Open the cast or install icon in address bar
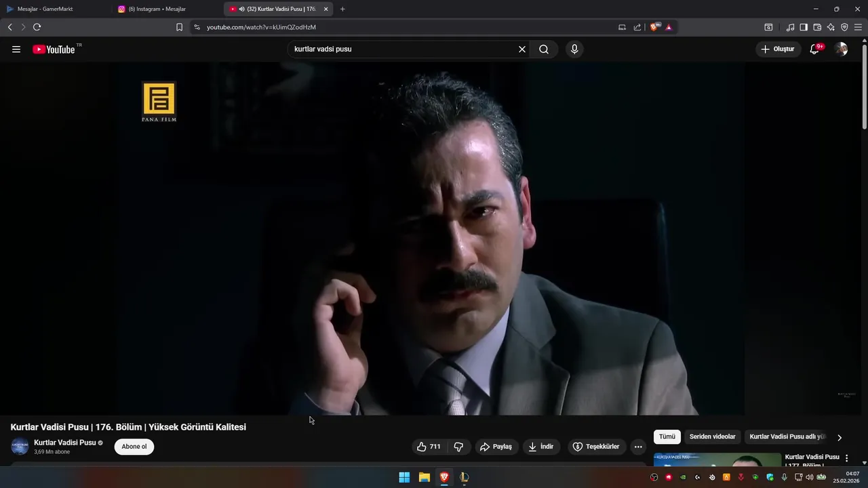This screenshot has width=868, height=488. point(622,27)
